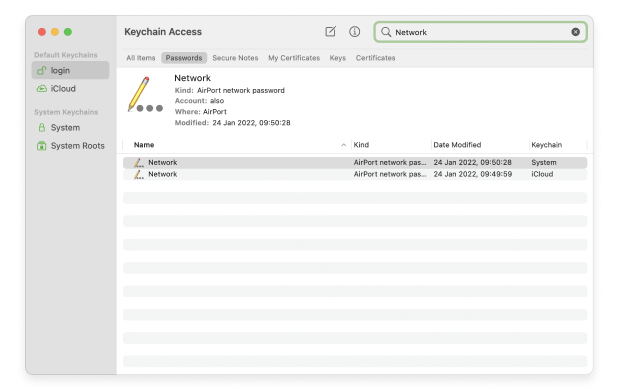620x390 pixels.
Task: Click the pencil icon of the System Network row
Action: pos(138,163)
